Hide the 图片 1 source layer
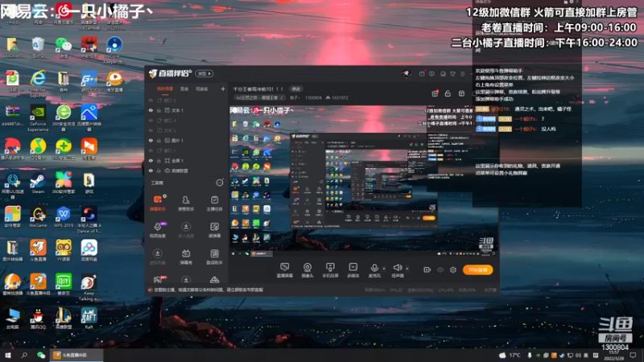Viewport: 644px width, 362px height. 151,140
